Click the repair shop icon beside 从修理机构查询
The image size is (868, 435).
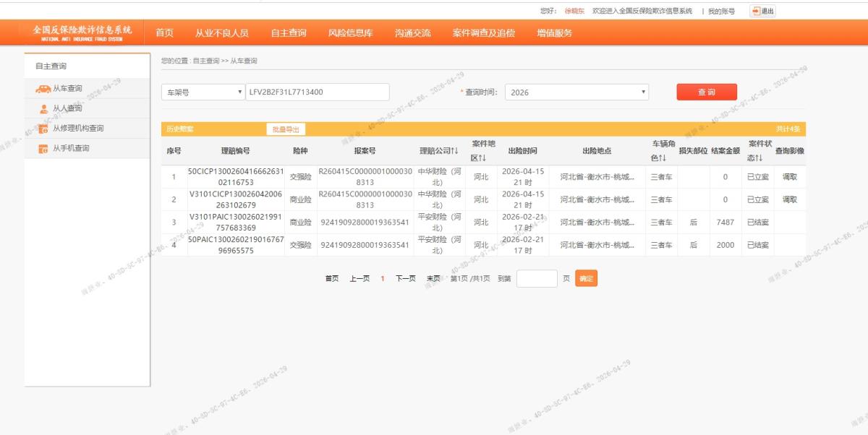(43, 129)
